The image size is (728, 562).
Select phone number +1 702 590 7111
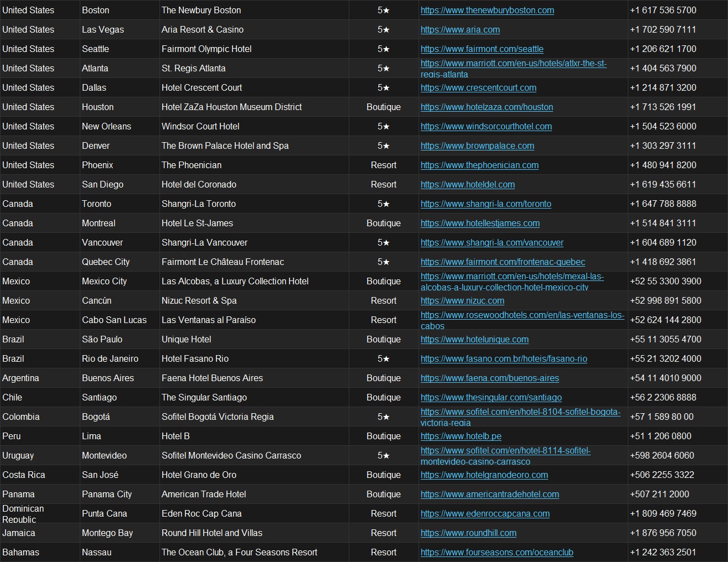pos(678,29)
